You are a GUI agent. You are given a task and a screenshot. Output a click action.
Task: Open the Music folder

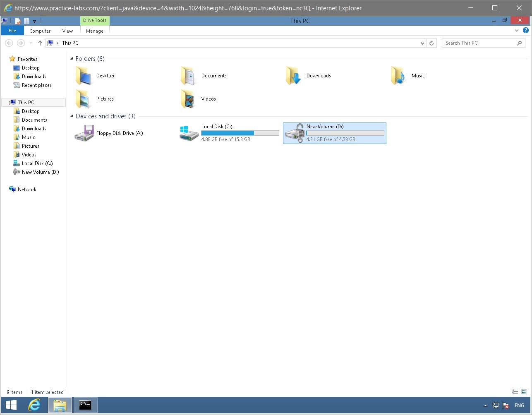418,76
